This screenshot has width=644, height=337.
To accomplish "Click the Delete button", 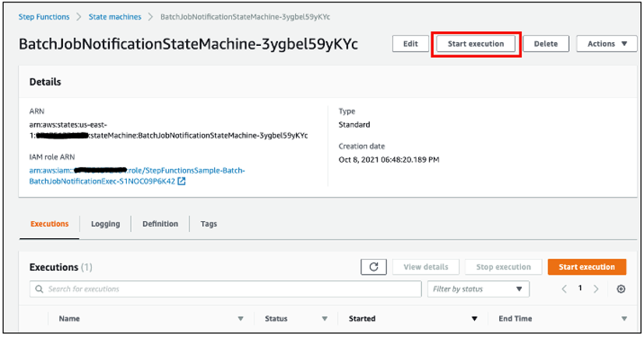I will pos(546,44).
